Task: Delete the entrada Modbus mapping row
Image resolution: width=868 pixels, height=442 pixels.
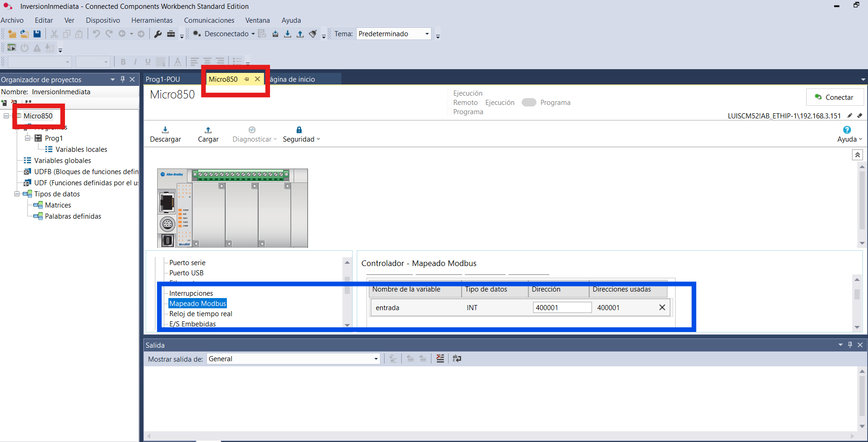Action: click(662, 307)
